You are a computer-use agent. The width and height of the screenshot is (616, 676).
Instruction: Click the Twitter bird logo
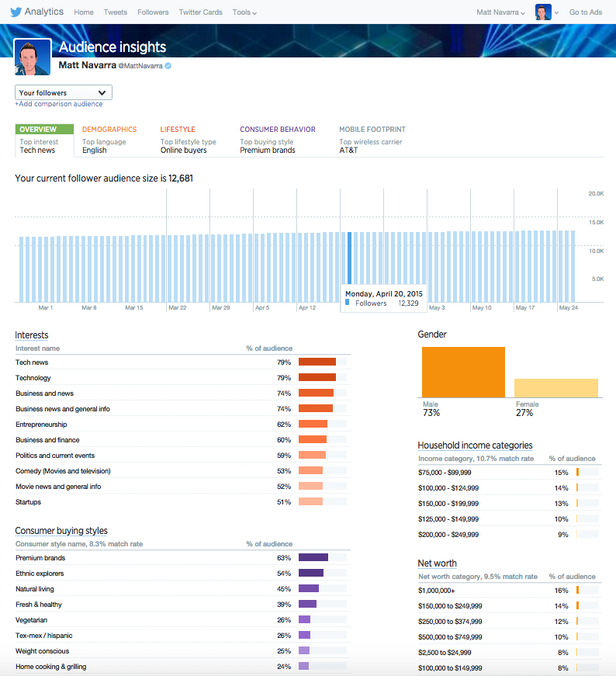15,12
